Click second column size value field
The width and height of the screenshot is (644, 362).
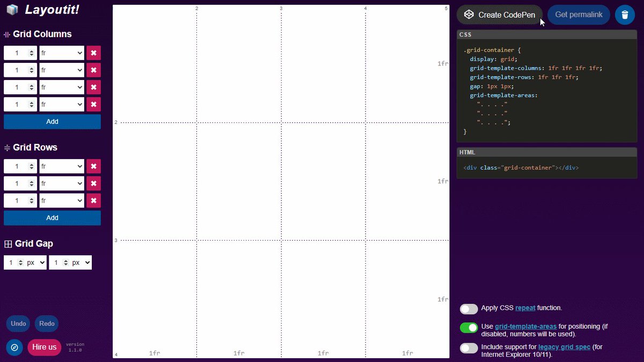click(20, 70)
